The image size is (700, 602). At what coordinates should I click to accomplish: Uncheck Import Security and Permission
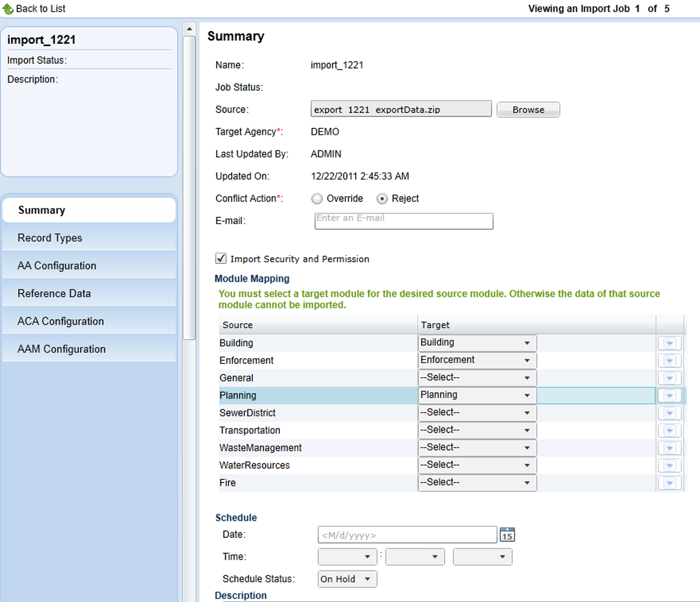221,259
